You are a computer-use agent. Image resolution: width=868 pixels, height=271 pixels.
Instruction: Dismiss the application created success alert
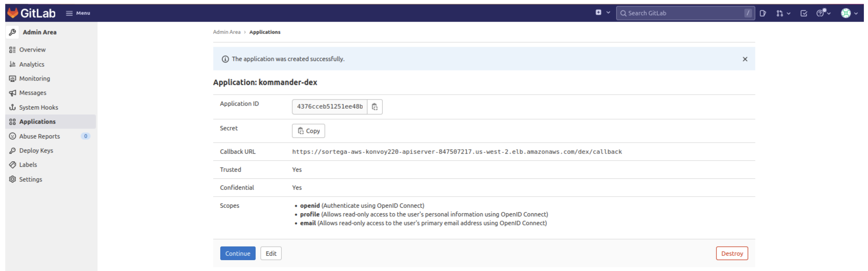coord(745,59)
